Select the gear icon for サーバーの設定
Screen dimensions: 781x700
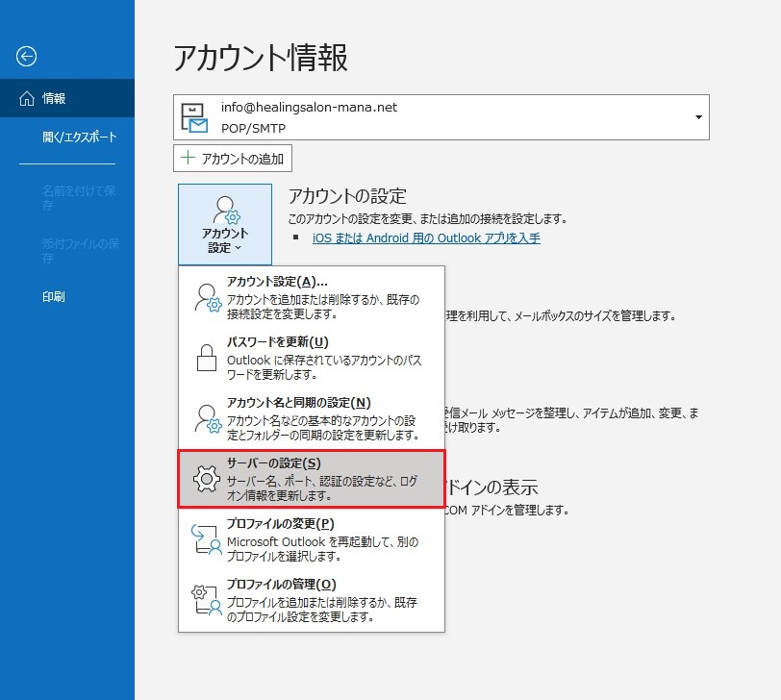[206, 478]
